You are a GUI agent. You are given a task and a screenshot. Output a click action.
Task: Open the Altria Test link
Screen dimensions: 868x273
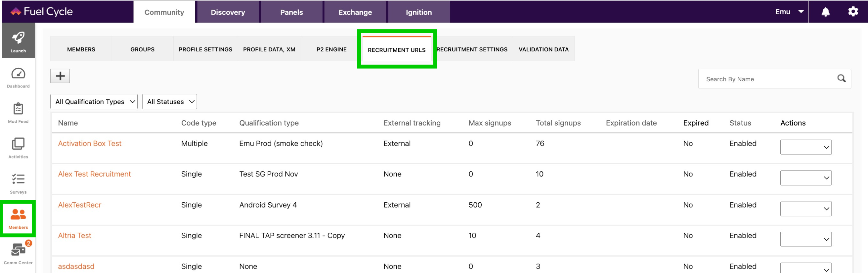pyautogui.click(x=74, y=235)
